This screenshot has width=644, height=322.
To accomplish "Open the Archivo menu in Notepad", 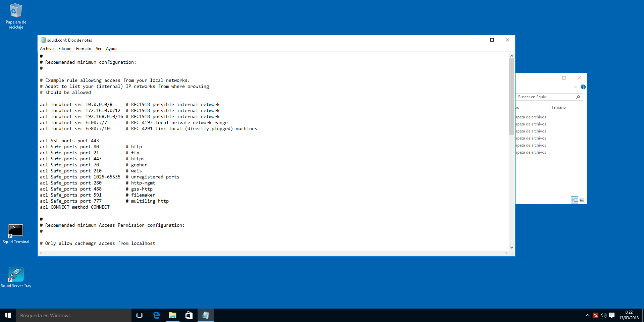I will [x=47, y=49].
